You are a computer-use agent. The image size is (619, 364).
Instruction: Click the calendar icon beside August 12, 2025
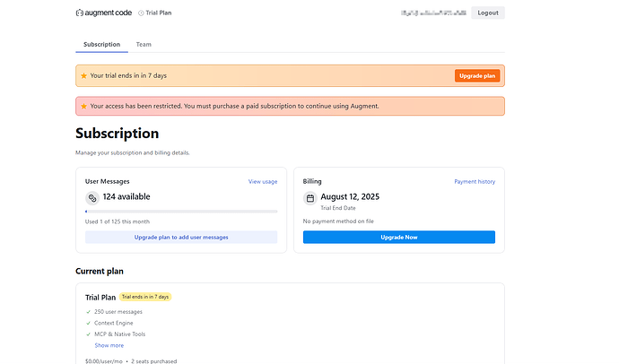point(309,198)
